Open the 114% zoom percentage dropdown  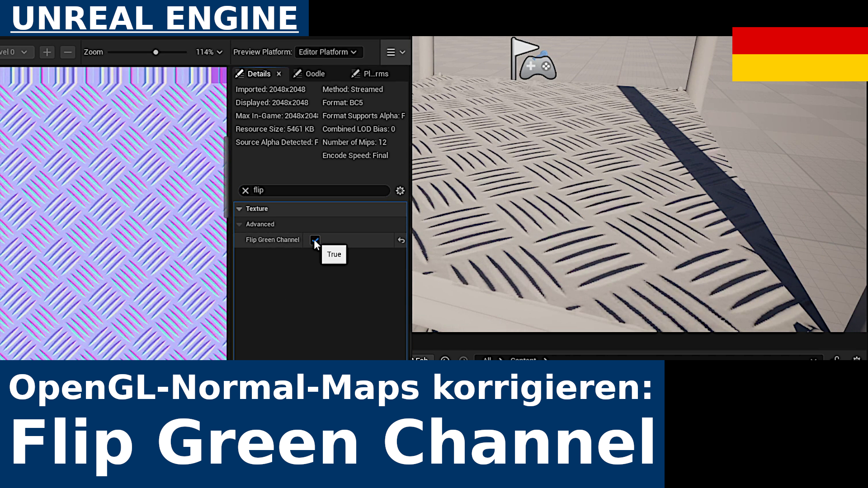click(x=209, y=52)
